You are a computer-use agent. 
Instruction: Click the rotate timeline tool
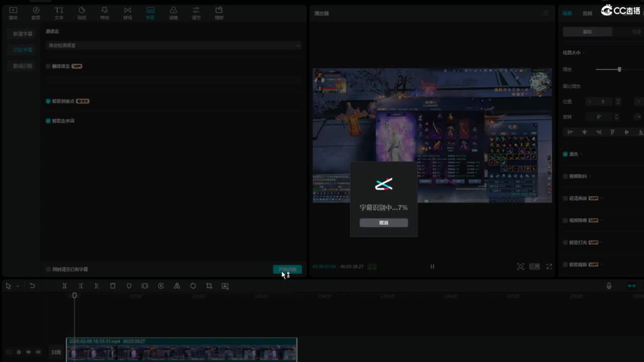193,286
